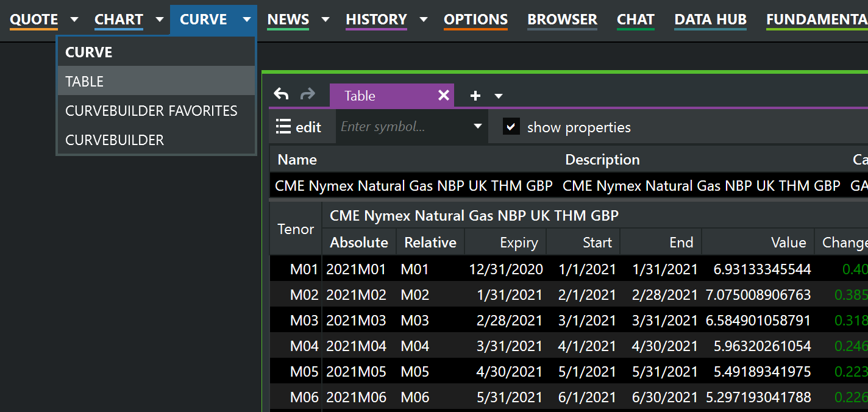Viewport: 868px width, 412px height.
Task: Click value 5.96320261054
Action: [x=763, y=346]
